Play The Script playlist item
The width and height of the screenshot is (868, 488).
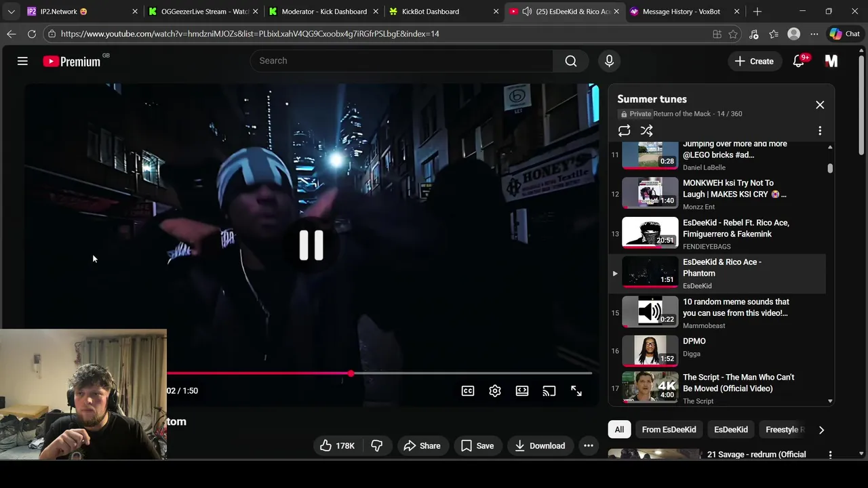(x=717, y=388)
